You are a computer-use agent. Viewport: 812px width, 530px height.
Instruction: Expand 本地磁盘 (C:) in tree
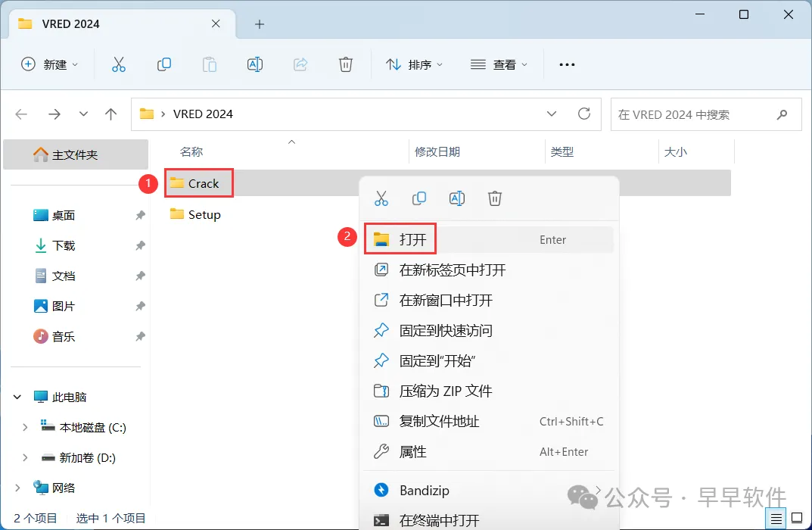tap(25, 428)
